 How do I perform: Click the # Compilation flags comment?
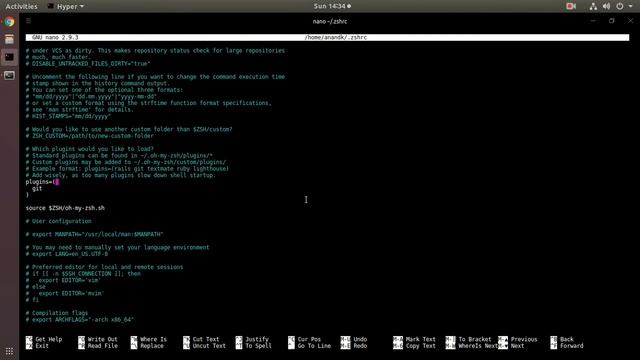tap(57, 313)
